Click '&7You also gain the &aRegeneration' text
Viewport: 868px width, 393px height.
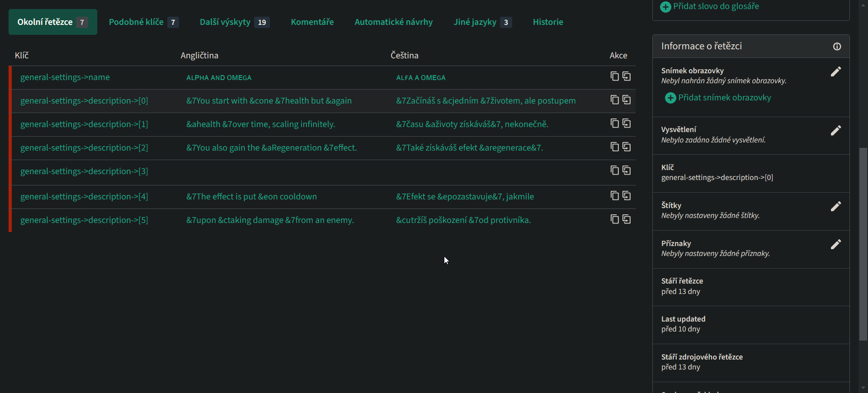(272, 148)
